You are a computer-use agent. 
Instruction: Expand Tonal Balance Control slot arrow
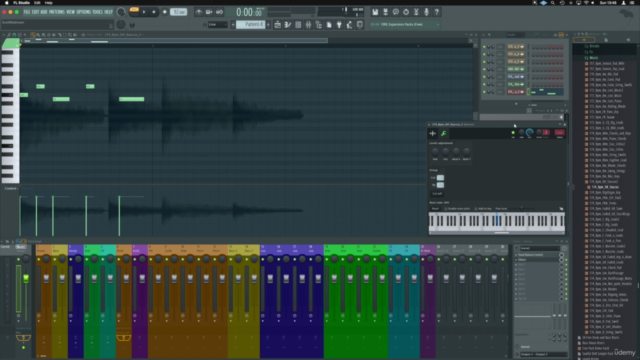[x=516, y=255]
